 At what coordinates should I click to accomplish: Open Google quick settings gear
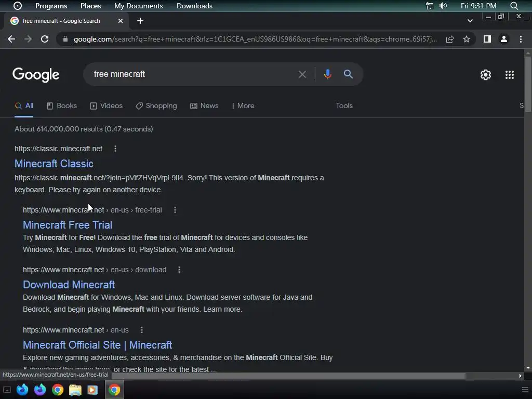tap(486, 75)
